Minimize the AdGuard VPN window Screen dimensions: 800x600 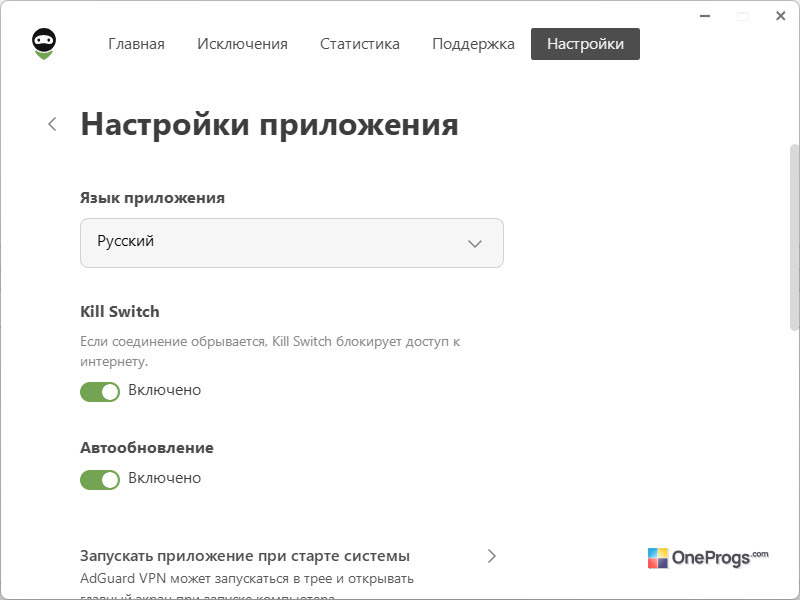[705, 16]
